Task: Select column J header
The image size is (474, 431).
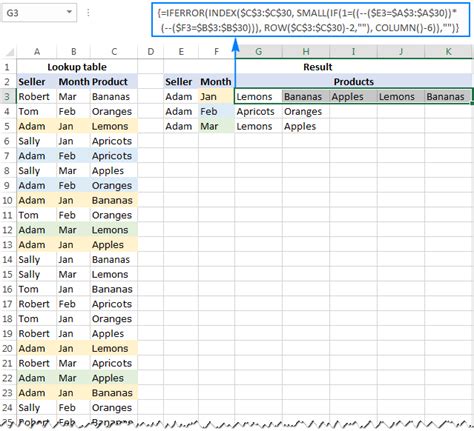Action: [401, 52]
